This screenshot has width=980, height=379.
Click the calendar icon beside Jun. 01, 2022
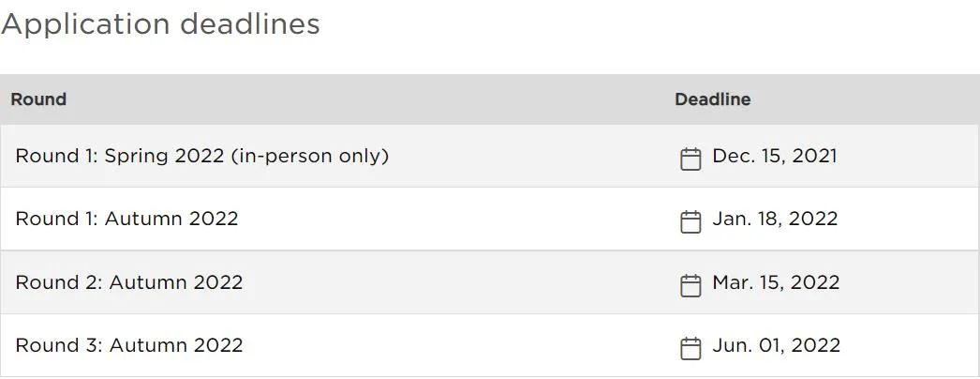click(690, 348)
